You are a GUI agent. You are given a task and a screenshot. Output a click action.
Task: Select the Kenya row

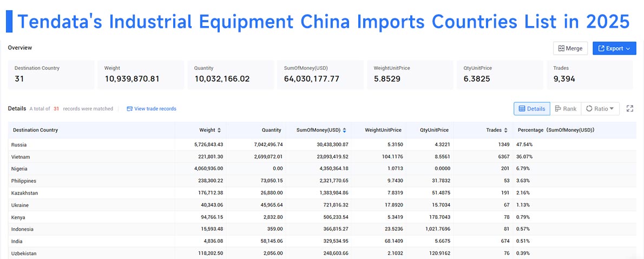(x=322, y=217)
